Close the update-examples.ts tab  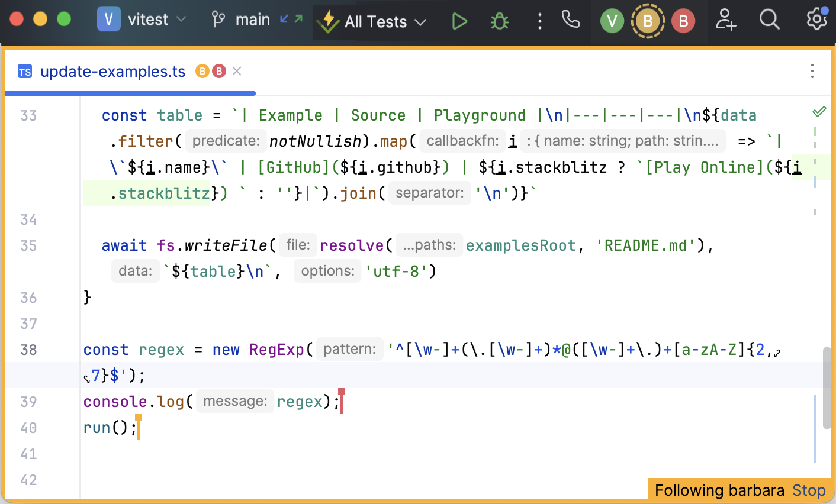point(237,72)
